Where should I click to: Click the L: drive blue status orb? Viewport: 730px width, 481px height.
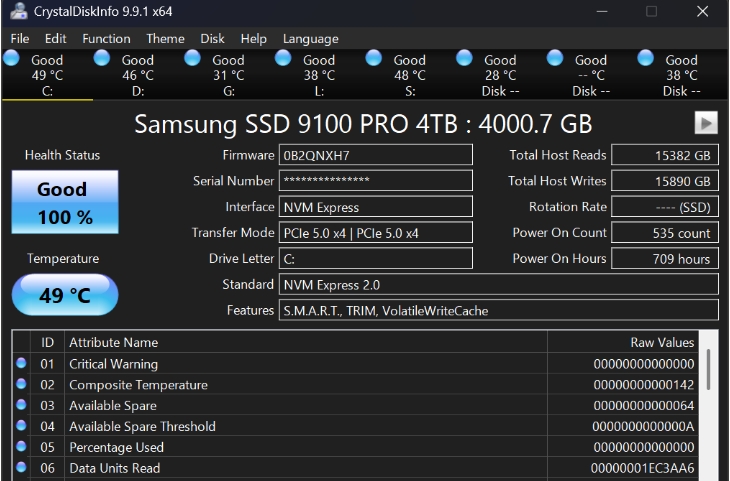pyautogui.click(x=283, y=58)
